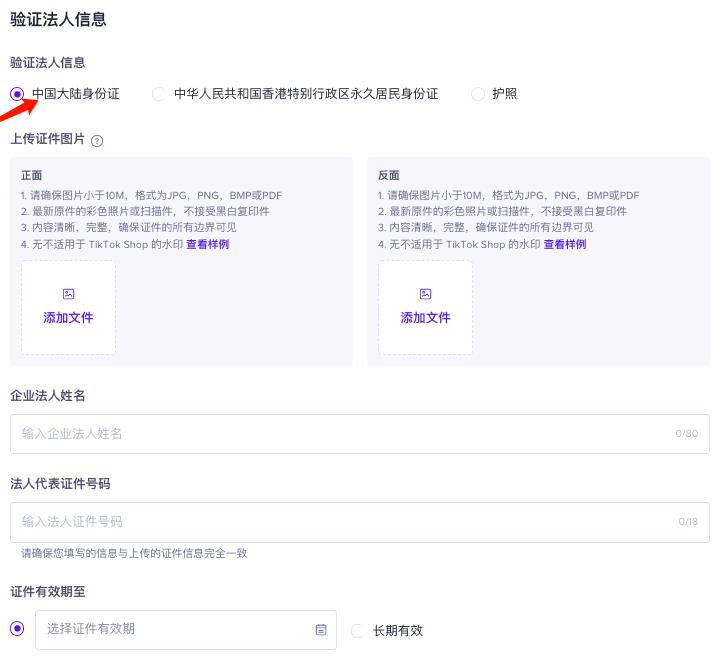The image size is (726, 664).
Task: Click image icon in 反面 upload box
Action: pos(426,294)
